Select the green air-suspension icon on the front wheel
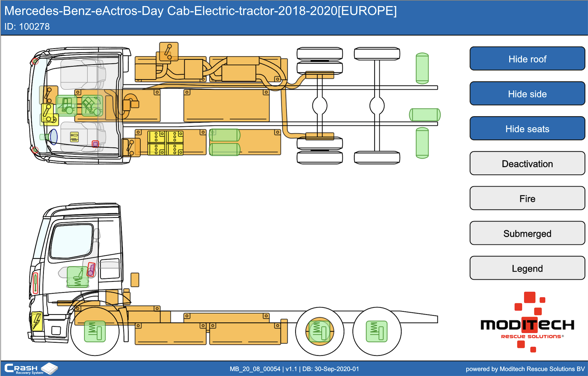 95,331
